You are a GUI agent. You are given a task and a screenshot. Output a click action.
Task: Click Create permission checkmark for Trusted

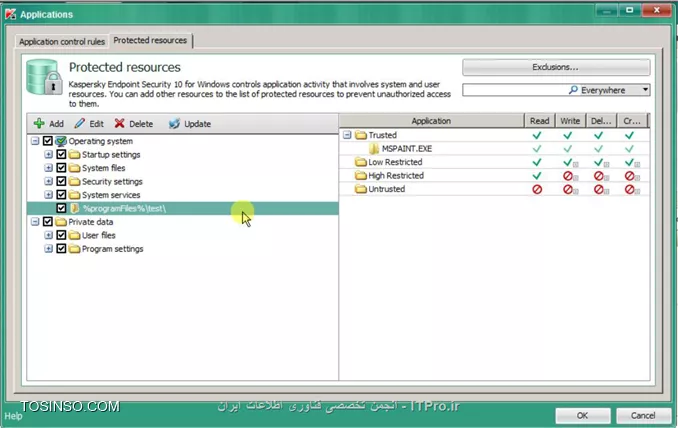pos(630,135)
